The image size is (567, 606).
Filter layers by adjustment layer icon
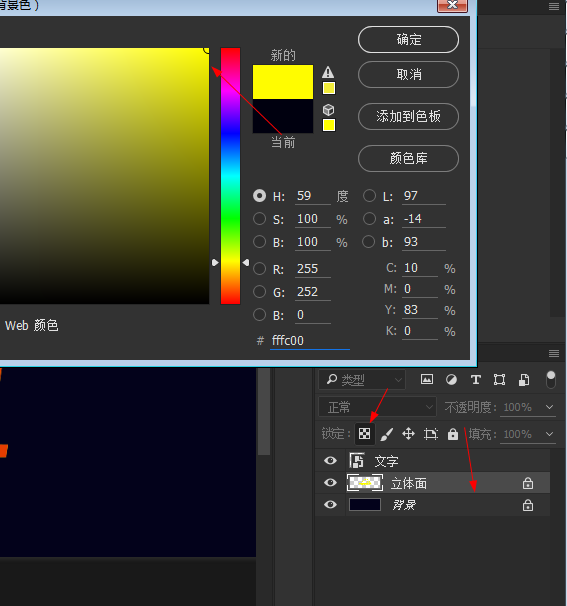point(451,380)
